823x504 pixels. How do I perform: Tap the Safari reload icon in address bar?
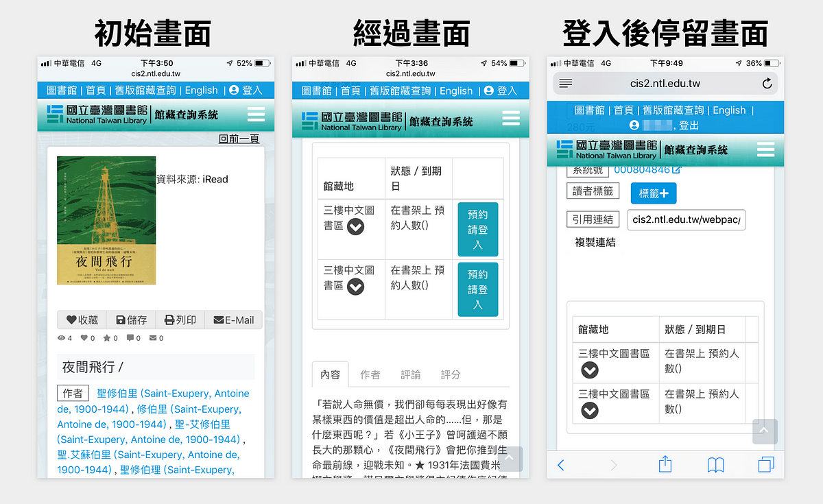[x=767, y=84]
